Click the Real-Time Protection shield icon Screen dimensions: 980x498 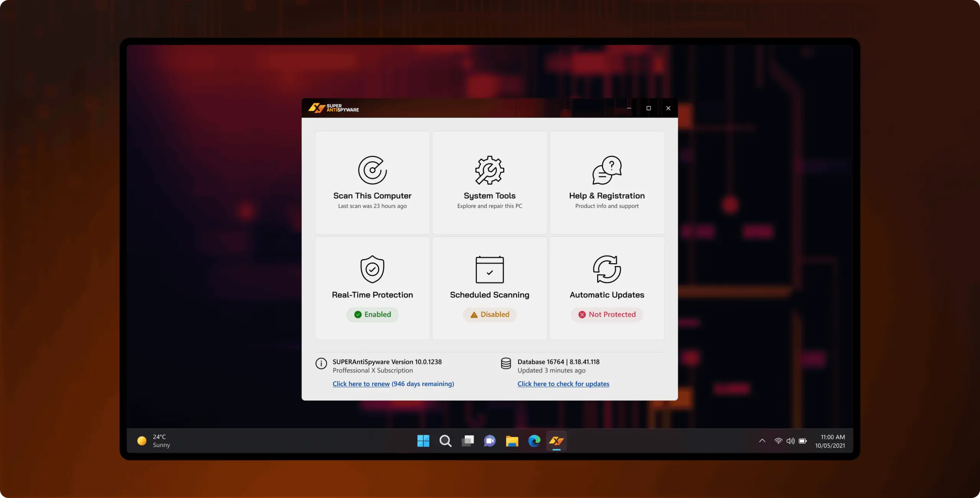point(372,269)
